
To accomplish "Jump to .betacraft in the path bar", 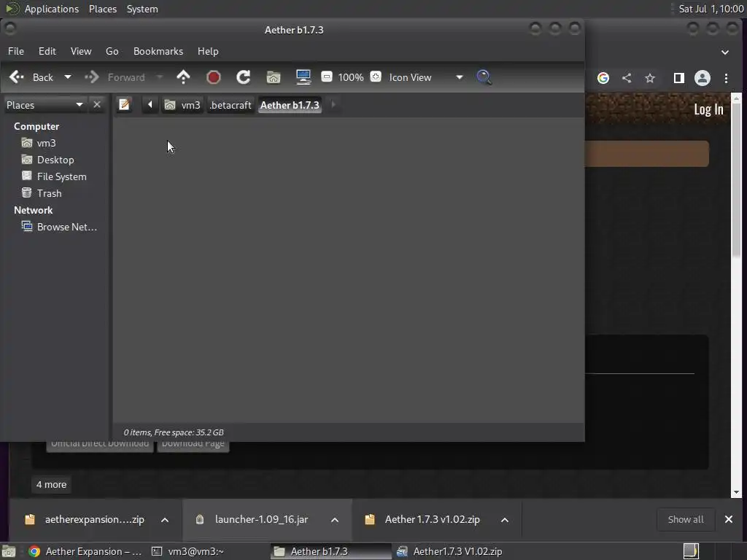I will (x=230, y=105).
